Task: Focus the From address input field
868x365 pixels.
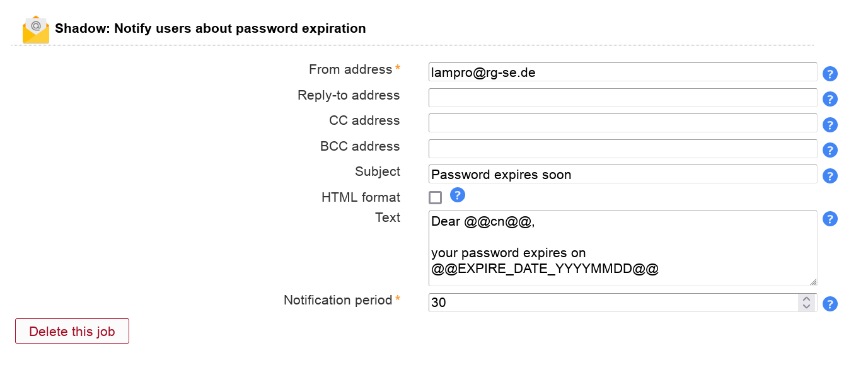Action: pyautogui.click(x=622, y=72)
